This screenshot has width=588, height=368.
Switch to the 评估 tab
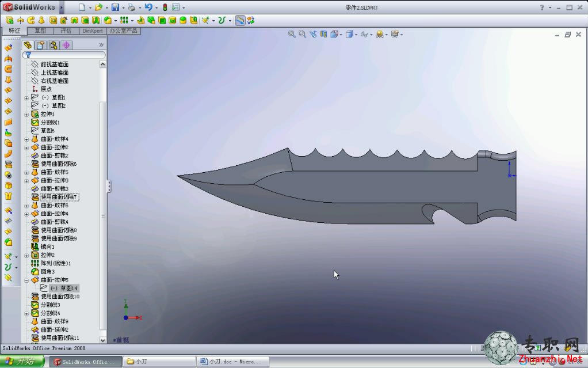[x=66, y=31]
